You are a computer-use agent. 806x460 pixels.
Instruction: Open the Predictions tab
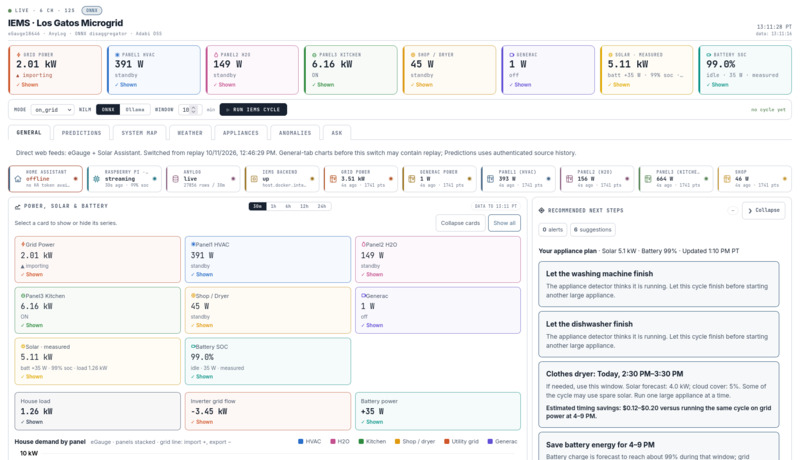(82, 133)
